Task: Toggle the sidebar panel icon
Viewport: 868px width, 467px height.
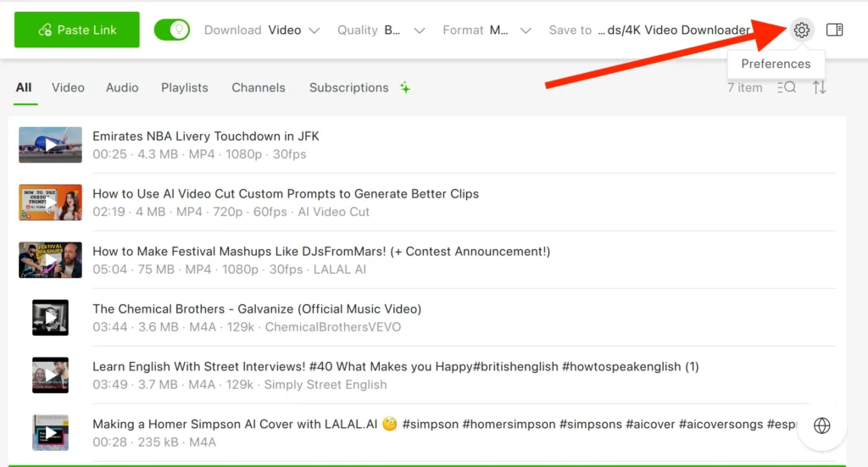Action: tap(834, 30)
